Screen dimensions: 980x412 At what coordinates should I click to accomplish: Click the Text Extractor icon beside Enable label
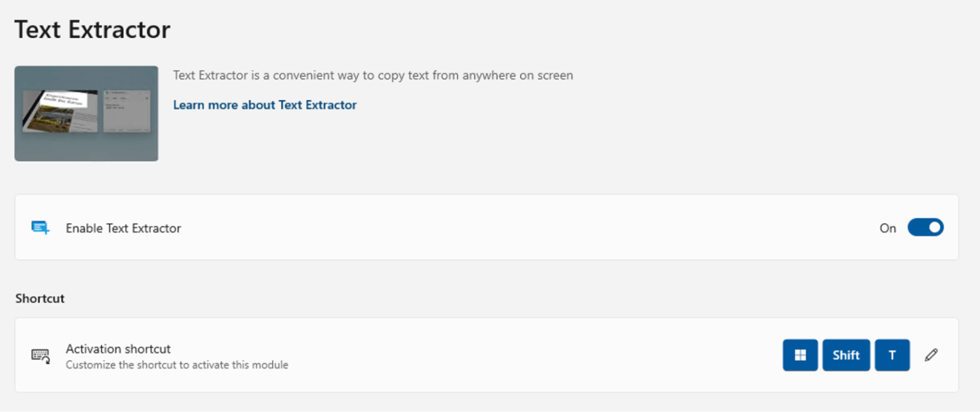pos(40,227)
